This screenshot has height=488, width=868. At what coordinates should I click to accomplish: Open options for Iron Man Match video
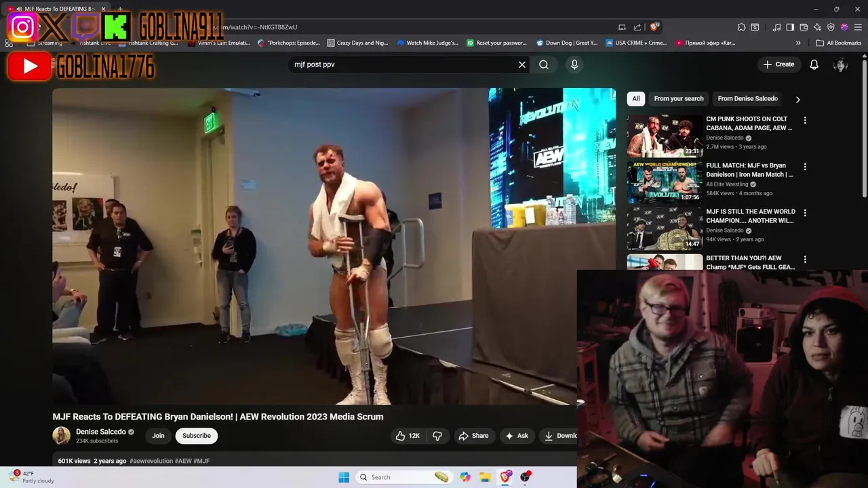tap(805, 166)
